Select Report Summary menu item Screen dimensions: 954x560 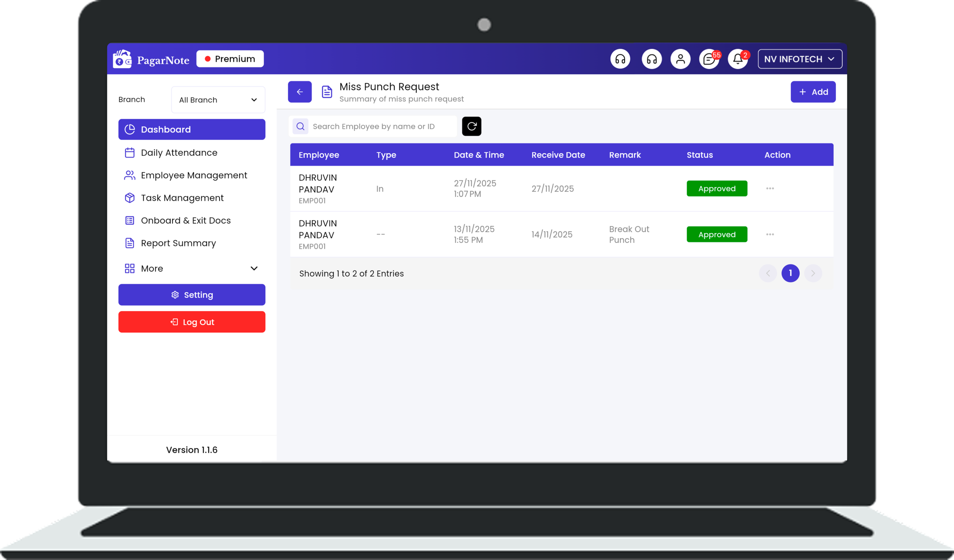178,243
